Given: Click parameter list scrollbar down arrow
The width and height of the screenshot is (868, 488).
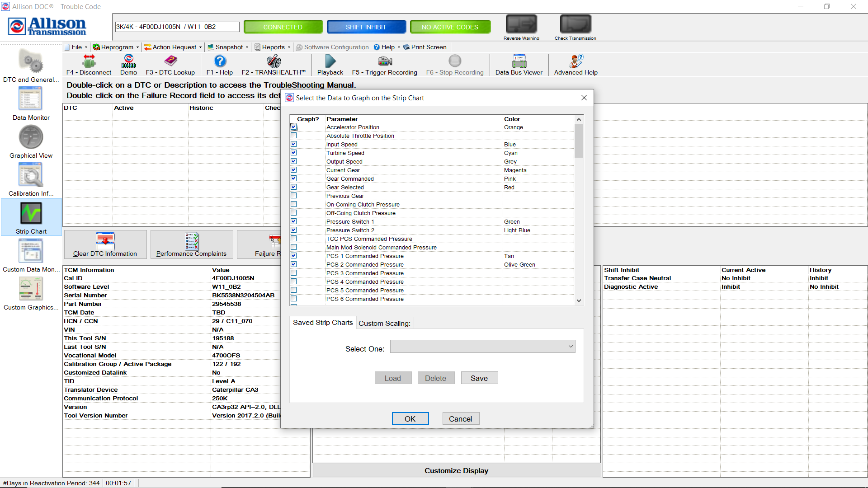Looking at the screenshot, I should tap(579, 300).
